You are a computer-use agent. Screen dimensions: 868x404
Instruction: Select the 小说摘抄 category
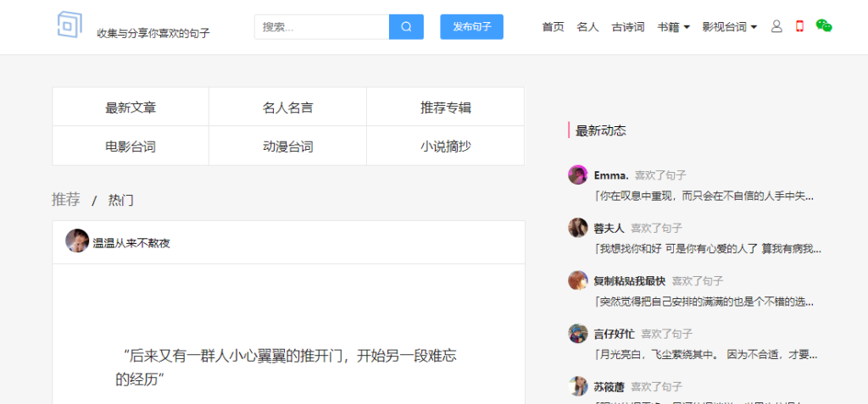click(x=446, y=147)
